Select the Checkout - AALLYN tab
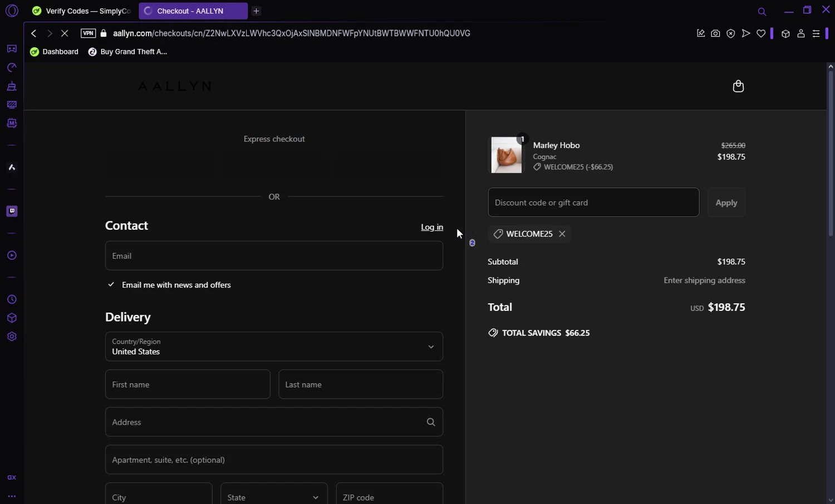 click(x=193, y=11)
